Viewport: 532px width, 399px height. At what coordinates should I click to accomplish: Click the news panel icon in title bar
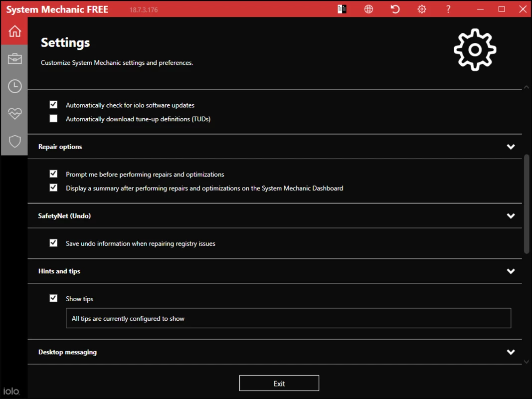click(342, 9)
